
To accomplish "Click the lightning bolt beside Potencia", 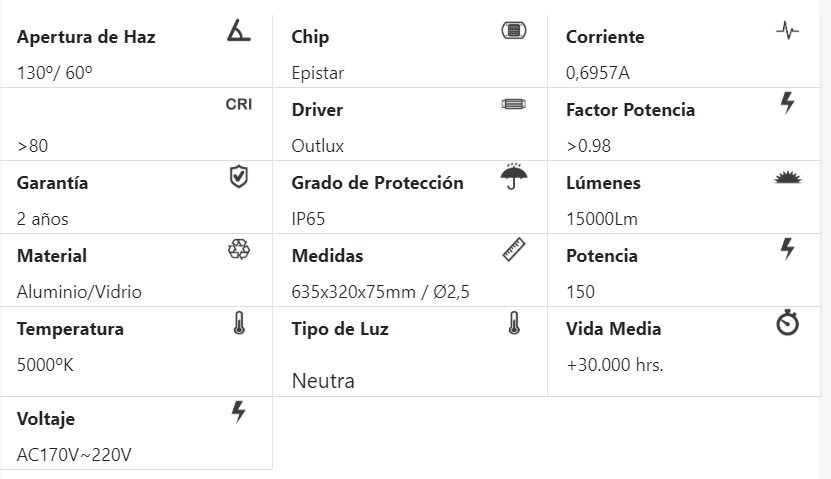I will 787,249.
